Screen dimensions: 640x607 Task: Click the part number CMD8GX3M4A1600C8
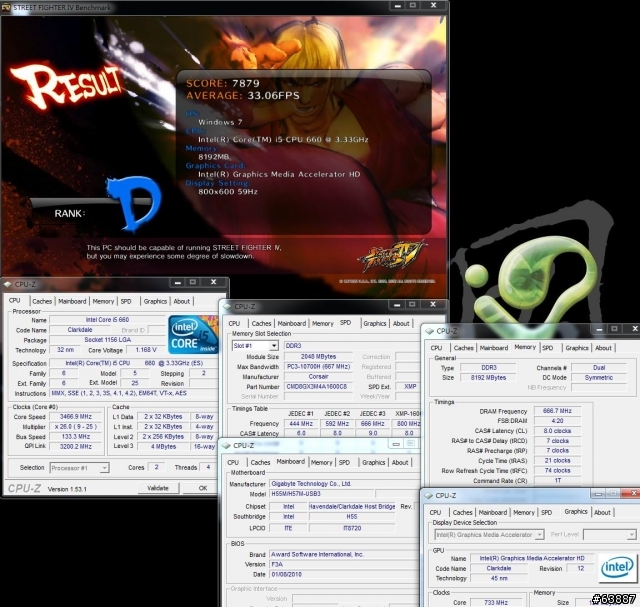pos(317,387)
